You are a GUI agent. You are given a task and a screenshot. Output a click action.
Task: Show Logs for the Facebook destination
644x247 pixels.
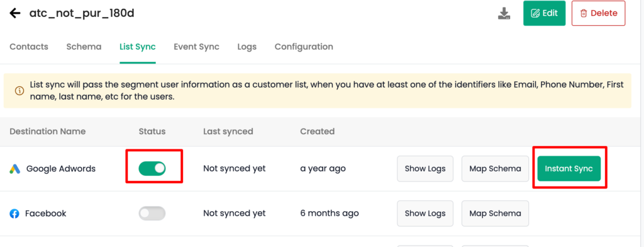(x=425, y=213)
